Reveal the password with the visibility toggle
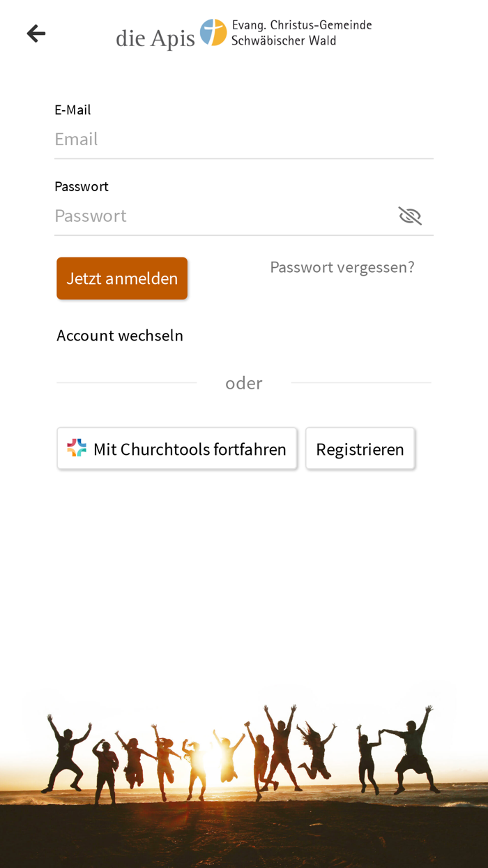The height and width of the screenshot is (868, 488). 410,215
